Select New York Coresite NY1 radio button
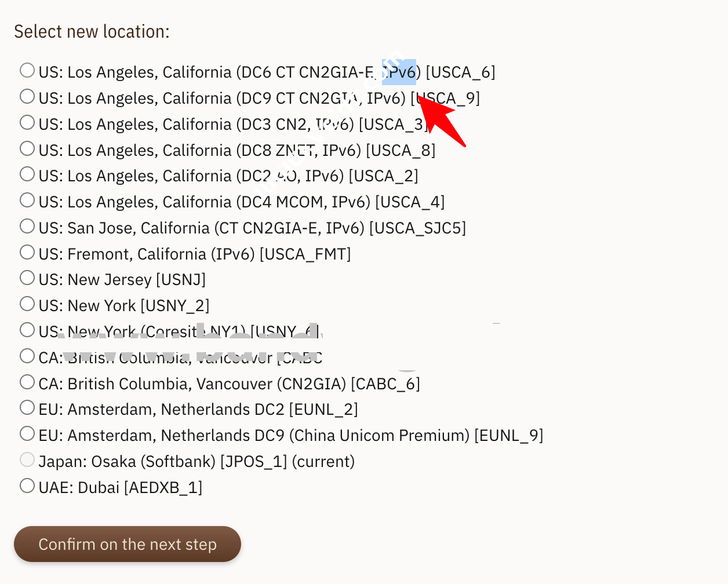The image size is (728, 584). (x=27, y=330)
